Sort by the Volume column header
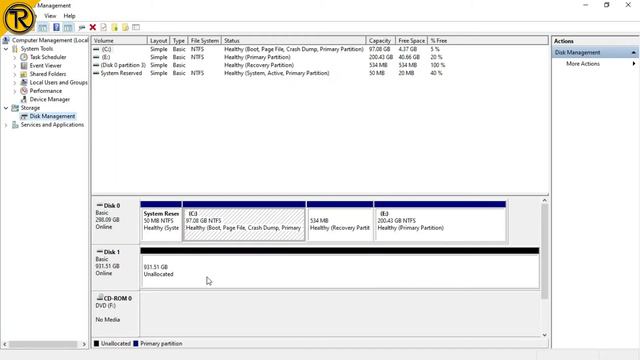The height and width of the screenshot is (360, 640). point(119,41)
